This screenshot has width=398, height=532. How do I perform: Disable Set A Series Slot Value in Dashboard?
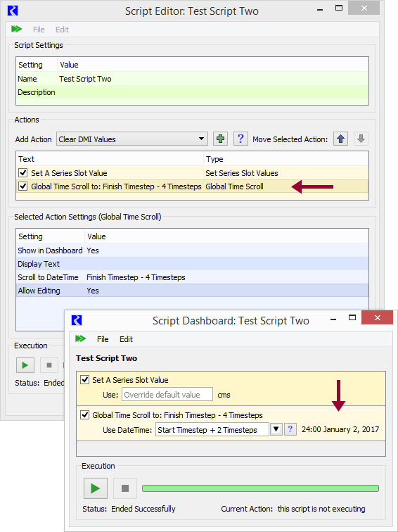[85, 380]
